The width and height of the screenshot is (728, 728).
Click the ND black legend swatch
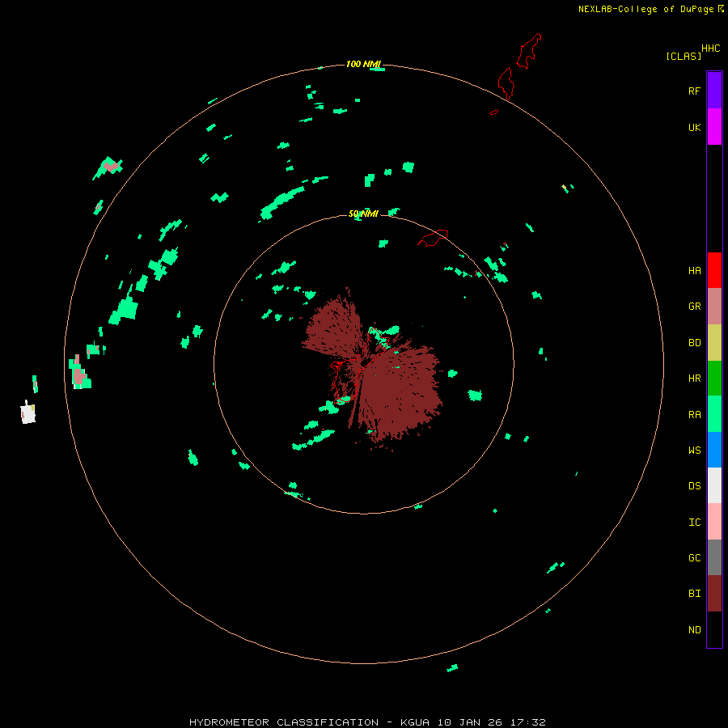tap(714, 629)
